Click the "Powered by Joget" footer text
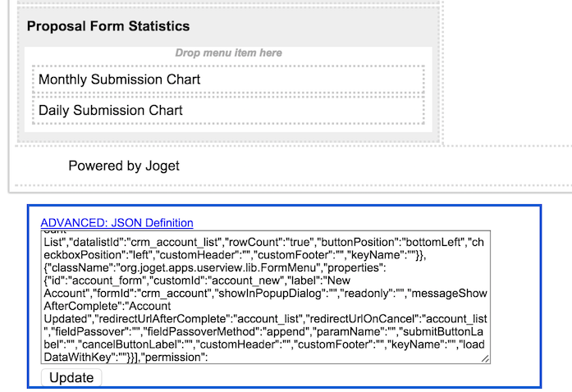 (124, 166)
